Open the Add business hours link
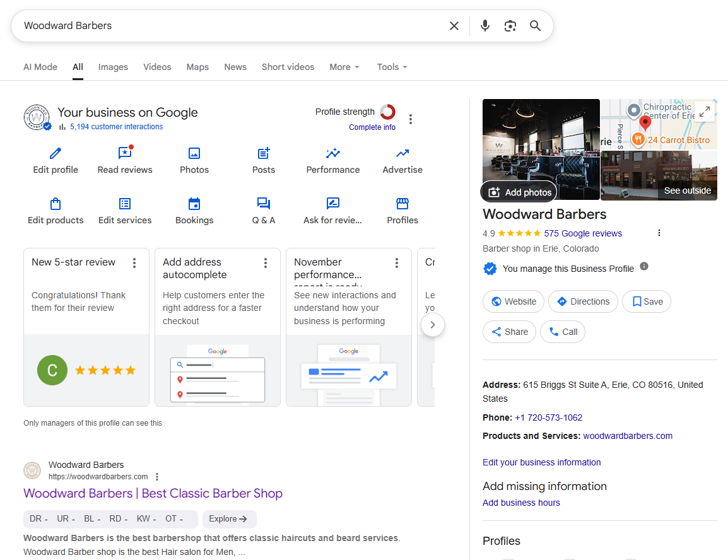Viewport: 728px width, 560px height. pos(521,503)
